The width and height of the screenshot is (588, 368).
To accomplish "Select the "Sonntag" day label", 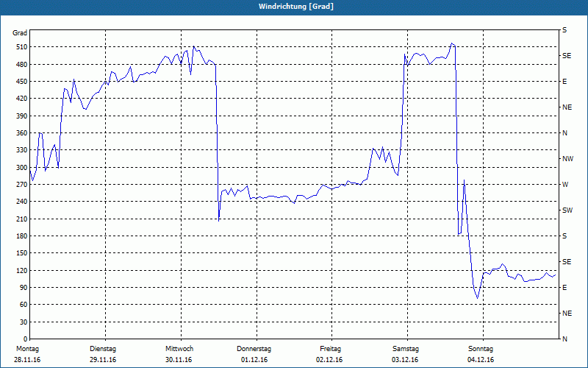I will click(x=481, y=349).
